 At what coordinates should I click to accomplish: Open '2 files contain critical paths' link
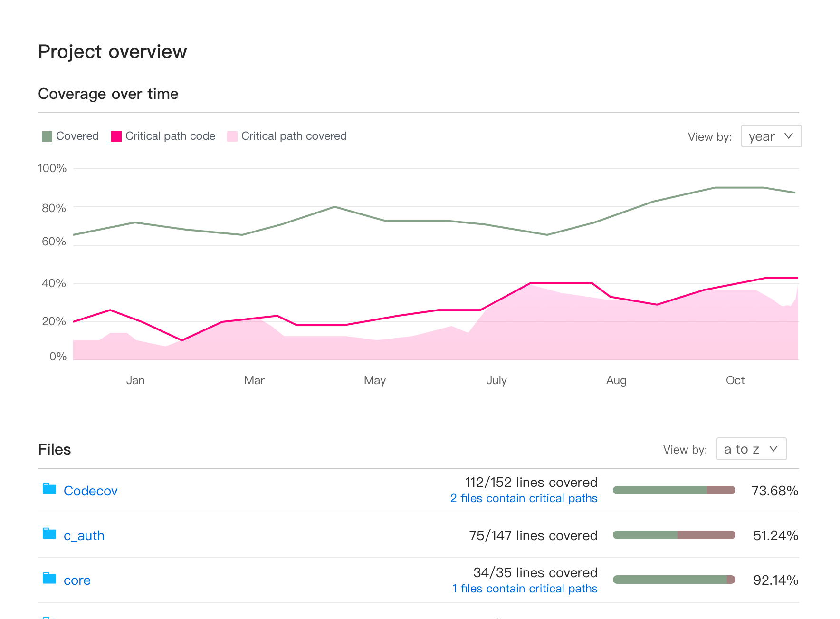click(524, 498)
